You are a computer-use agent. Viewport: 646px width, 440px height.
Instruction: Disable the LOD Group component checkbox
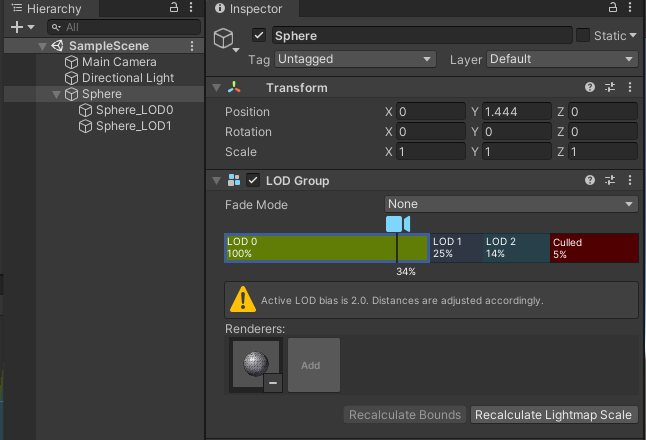253,181
